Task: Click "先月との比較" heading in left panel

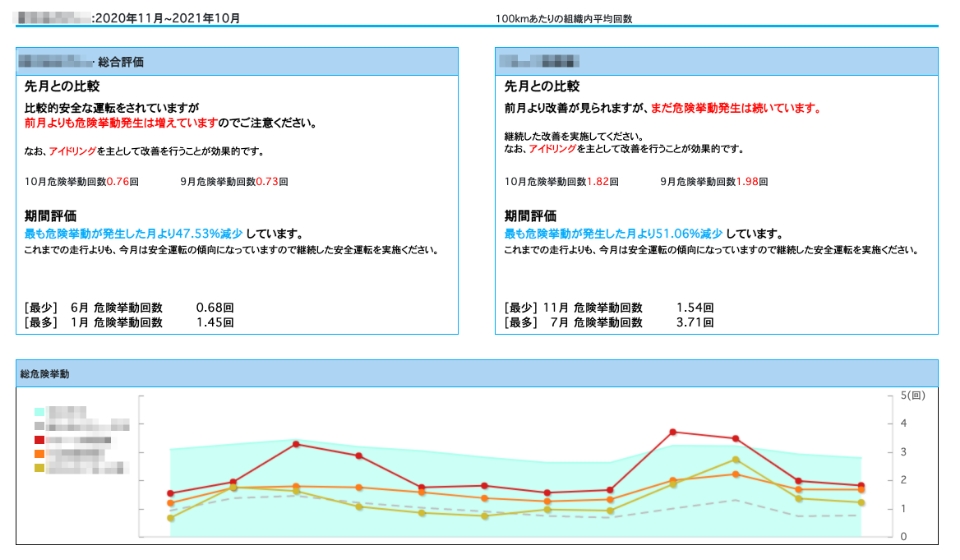Action: click(62, 86)
